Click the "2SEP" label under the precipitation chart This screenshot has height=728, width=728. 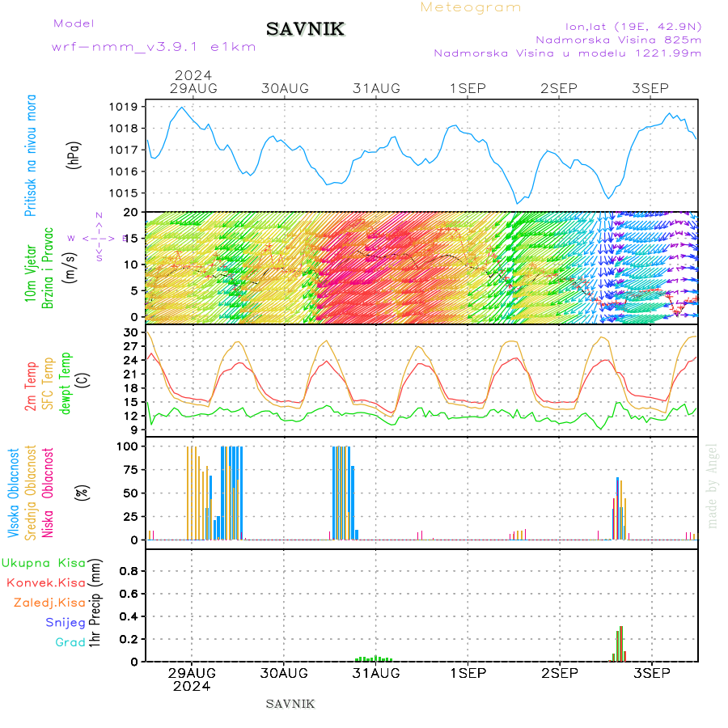560,673
